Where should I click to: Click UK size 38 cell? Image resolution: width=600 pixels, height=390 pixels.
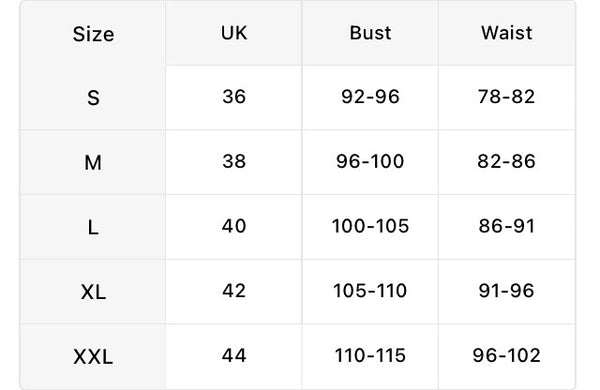234,161
